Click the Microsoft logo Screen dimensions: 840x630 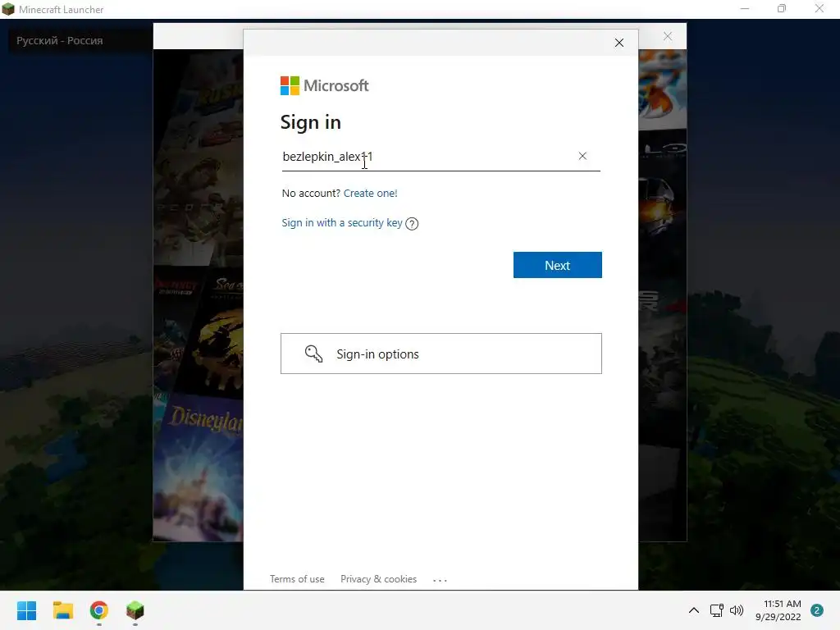tap(325, 85)
